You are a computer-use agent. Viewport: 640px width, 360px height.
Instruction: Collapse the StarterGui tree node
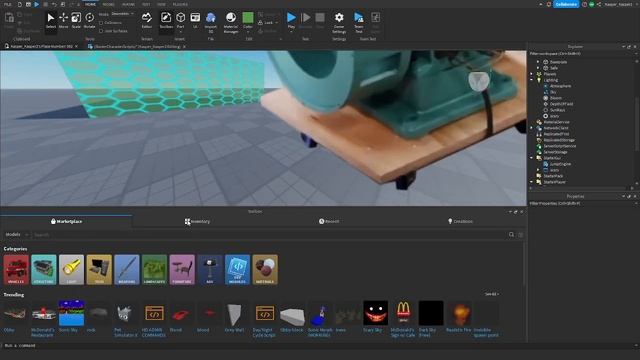pos(532,158)
